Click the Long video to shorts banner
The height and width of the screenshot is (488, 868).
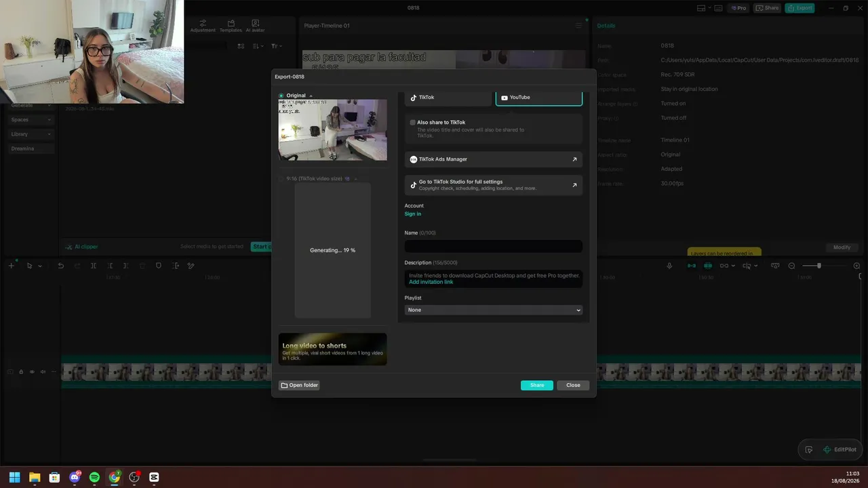[x=333, y=349]
